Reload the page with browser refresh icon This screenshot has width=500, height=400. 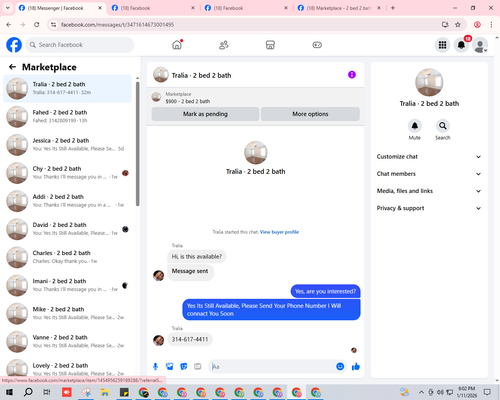[x=37, y=24]
